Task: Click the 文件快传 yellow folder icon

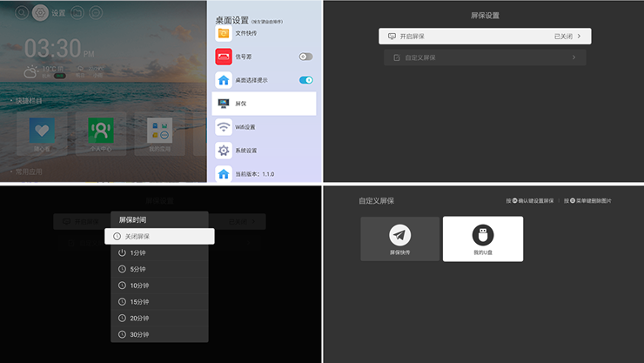Action: coord(224,33)
